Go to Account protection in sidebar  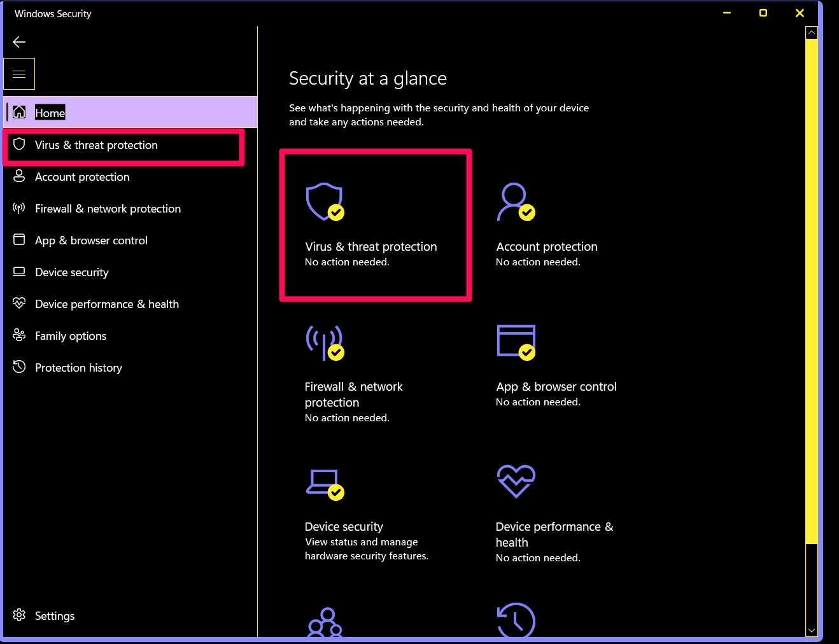click(x=130, y=177)
